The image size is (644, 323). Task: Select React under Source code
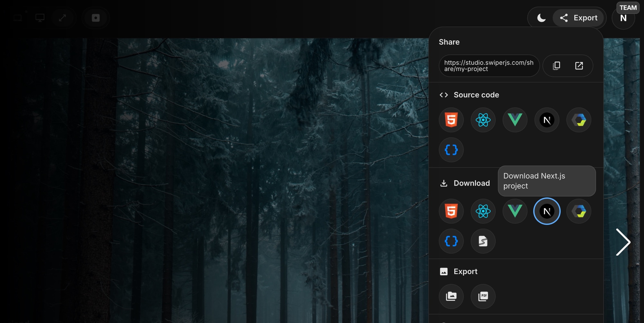[x=483, y=120]
